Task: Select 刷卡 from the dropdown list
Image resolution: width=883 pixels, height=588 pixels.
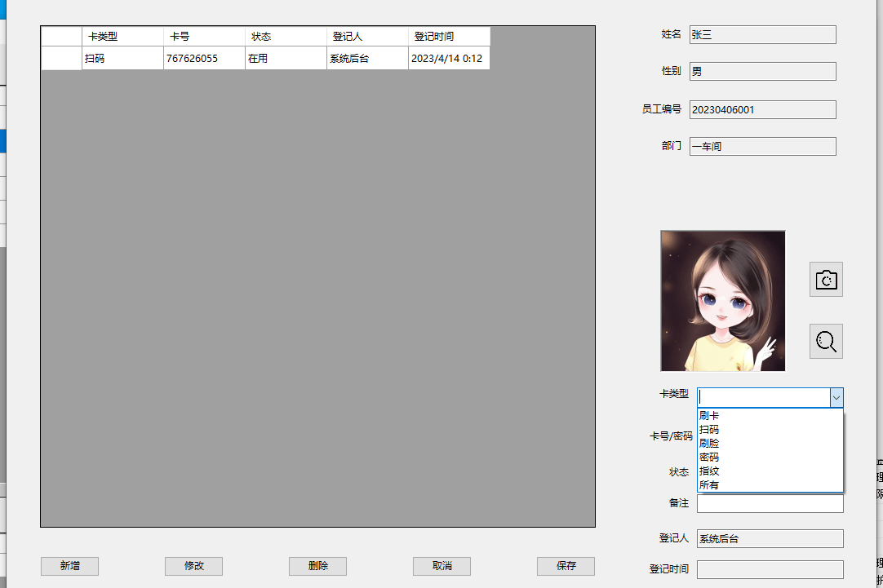Action: coord(709,416)
